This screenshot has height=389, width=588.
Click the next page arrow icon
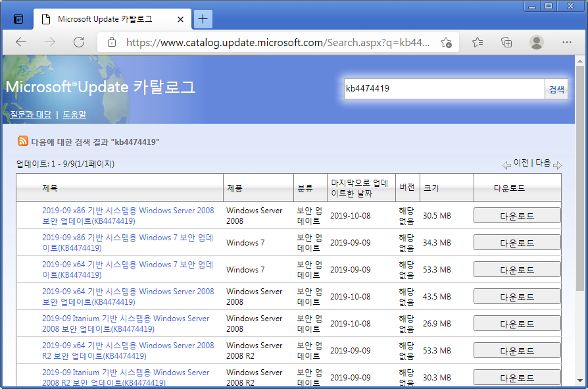[557, 165]
